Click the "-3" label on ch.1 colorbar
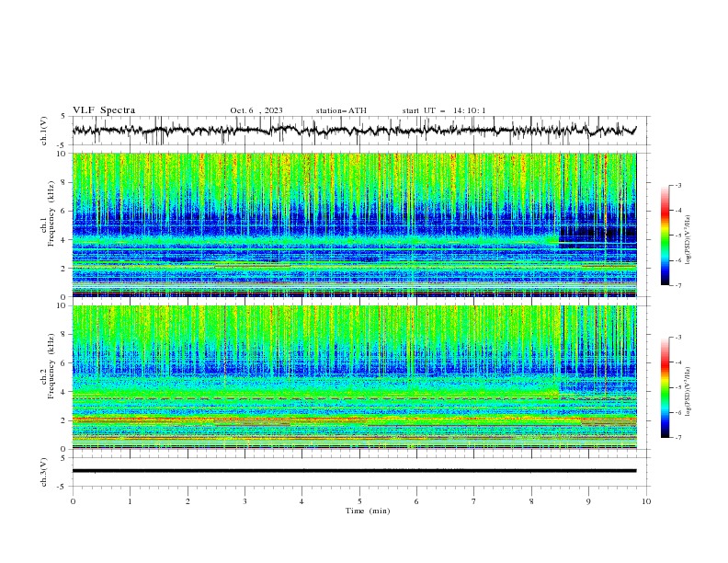This screenshot has height=563, width=728. [x=677, y=185]
